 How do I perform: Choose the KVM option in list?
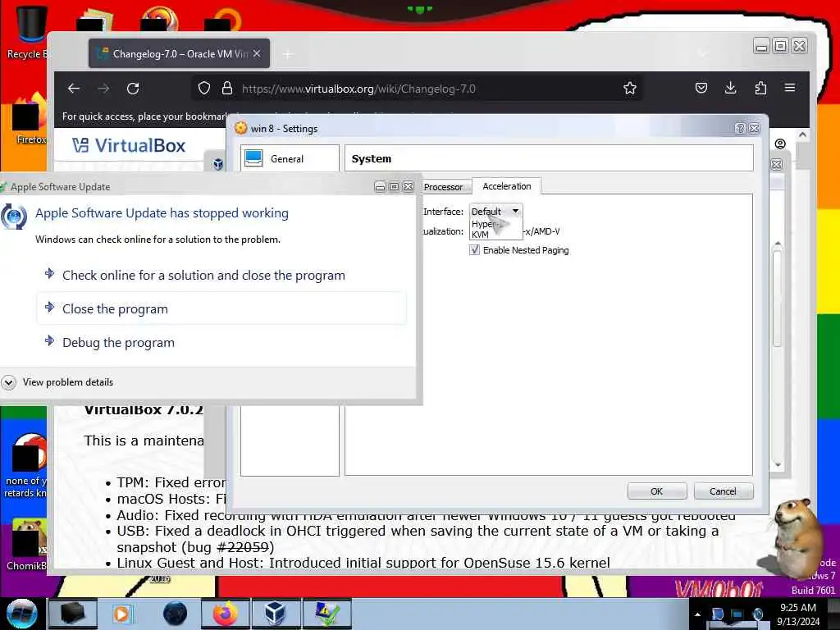coord(481,235)
